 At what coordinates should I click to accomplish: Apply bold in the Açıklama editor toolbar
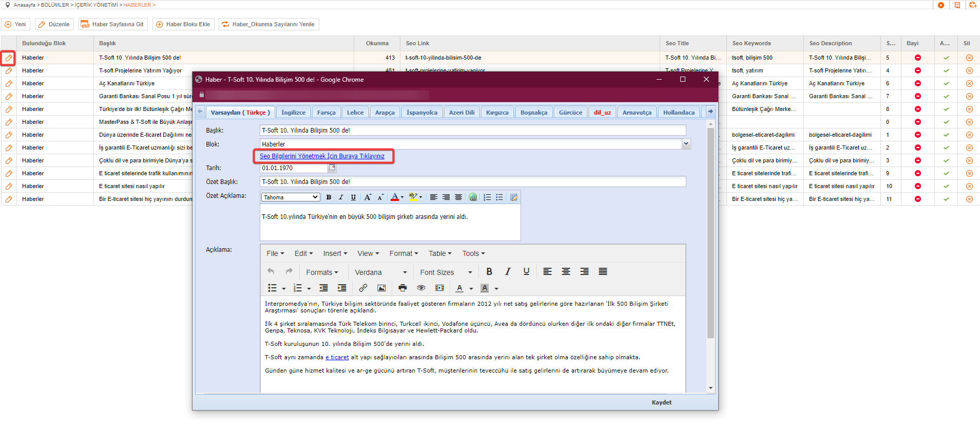point(489,272)
